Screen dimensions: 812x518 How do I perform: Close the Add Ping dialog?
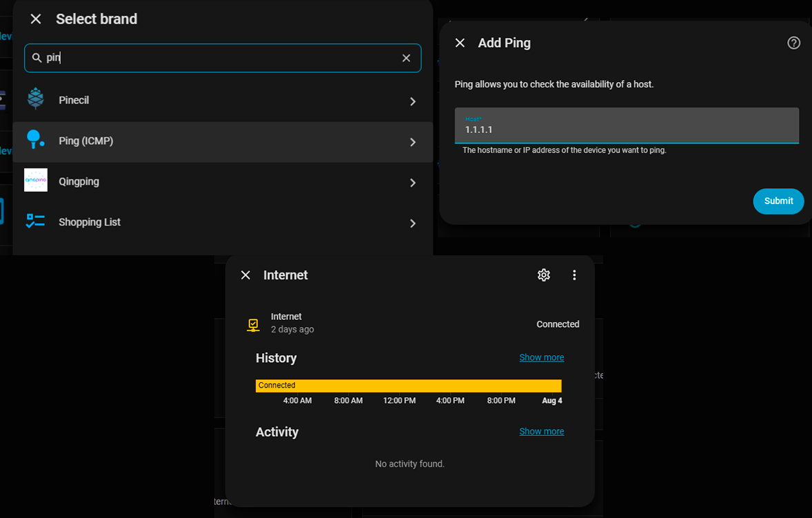click(x=460, y=43)
